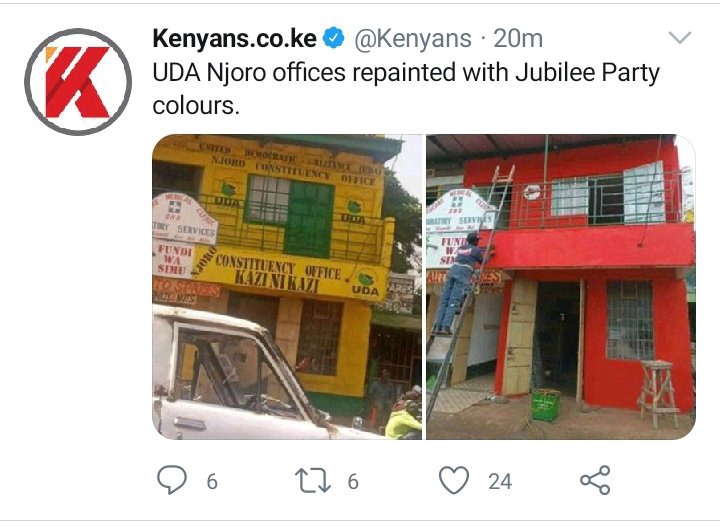Open the tweet via the 20m timestamp
The image size is (720, 530).
518,39
